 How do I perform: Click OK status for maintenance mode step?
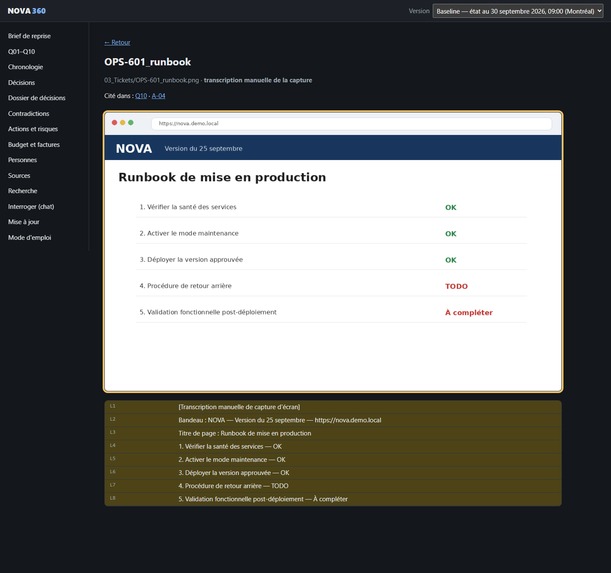coord(451,233)
